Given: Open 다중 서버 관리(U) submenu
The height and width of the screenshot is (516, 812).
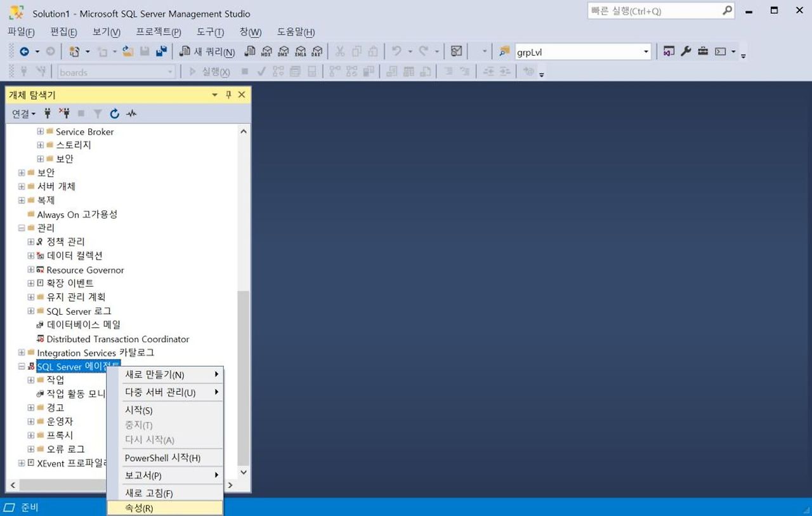Looking at the screenshot, I should pos(165,392).
